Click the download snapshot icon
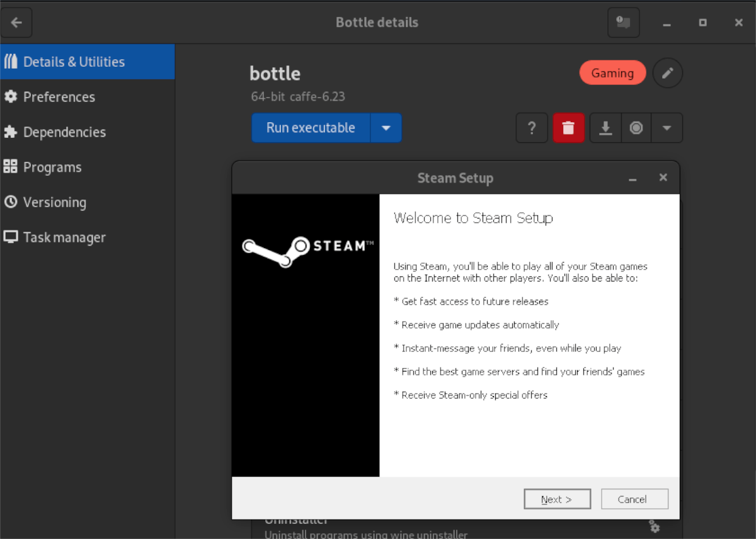Viewport: 756px width, 539px height. (x=605, y=128)
